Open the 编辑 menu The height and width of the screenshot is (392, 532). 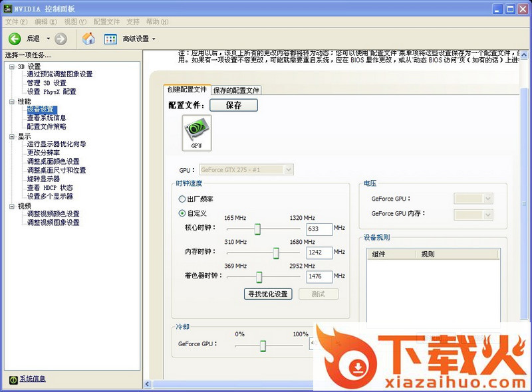pyautogui.click(x=45, y=22)
